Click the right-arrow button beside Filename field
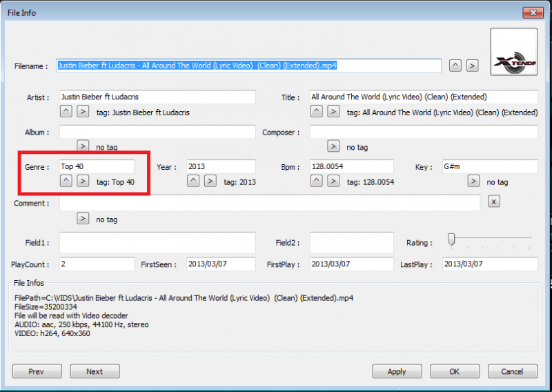 (x=472, y=66)
